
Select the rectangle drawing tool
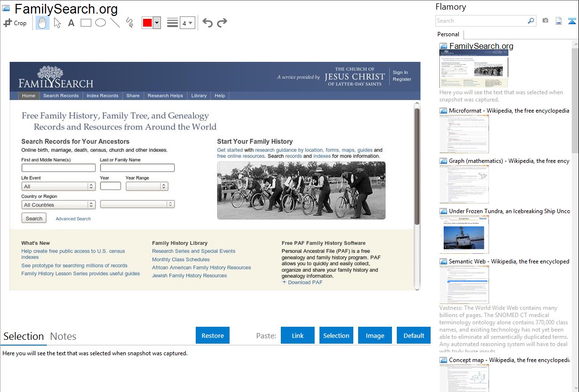(86, 23)
